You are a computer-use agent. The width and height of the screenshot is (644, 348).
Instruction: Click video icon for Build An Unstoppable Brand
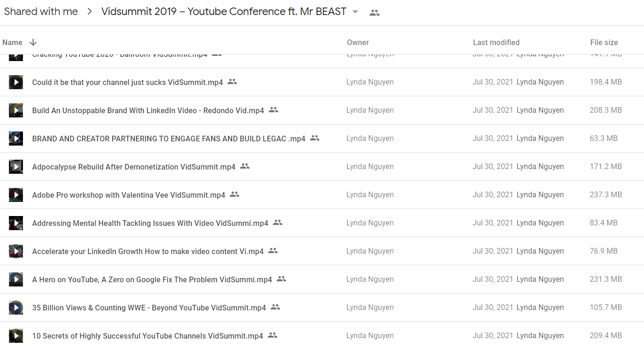tap(16, 110)
